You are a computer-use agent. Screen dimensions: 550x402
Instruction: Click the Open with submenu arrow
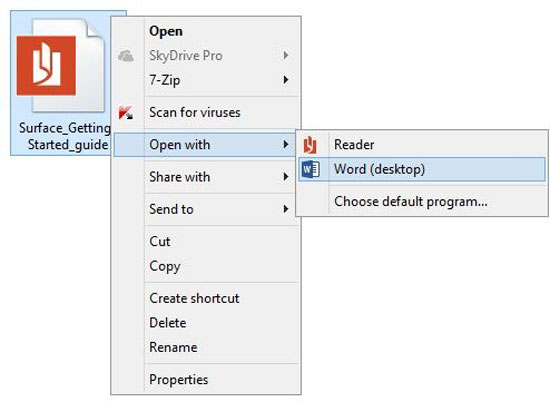(x=286, y=145)
